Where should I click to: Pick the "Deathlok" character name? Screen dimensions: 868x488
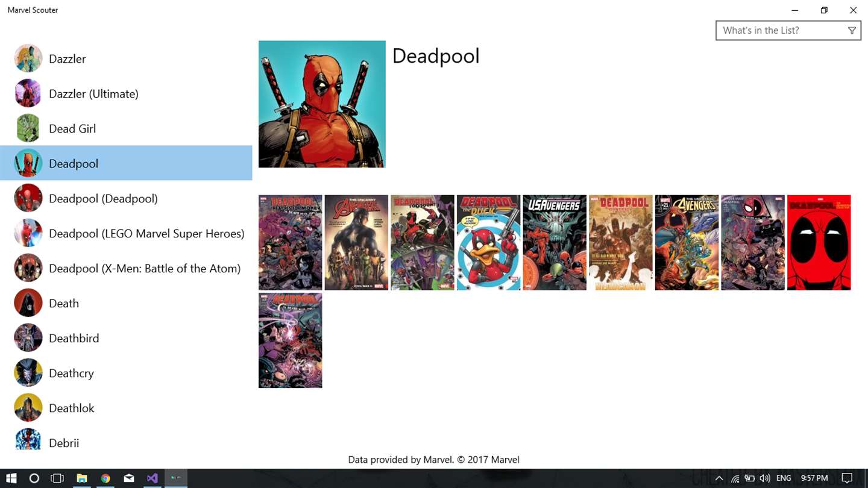[x=72, y=408]
